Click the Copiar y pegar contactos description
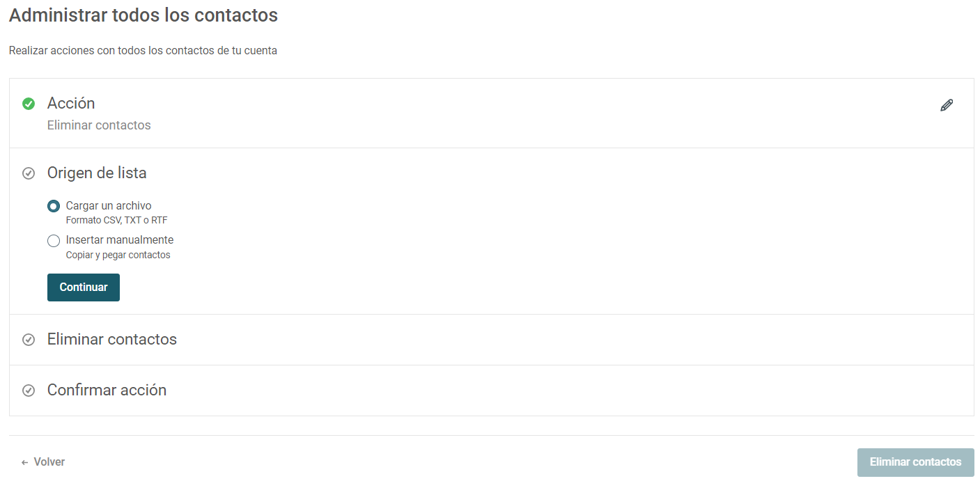 click(x=118, y=255)
